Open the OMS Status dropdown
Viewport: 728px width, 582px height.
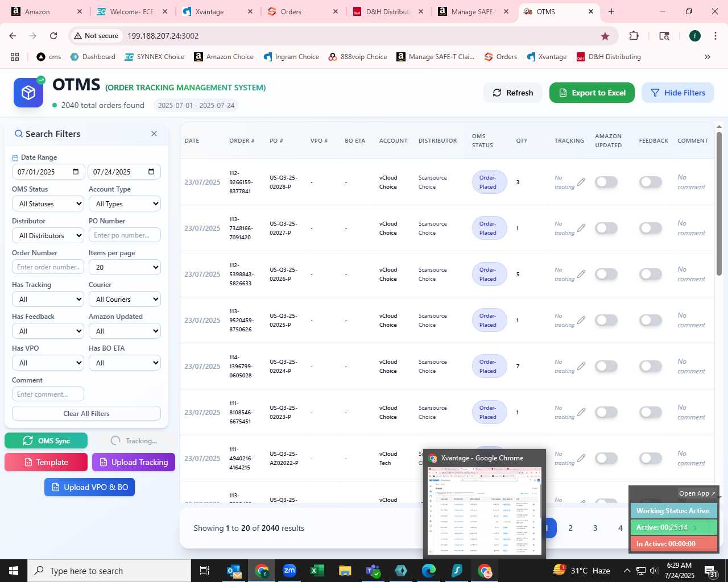(x=48, y=203)
